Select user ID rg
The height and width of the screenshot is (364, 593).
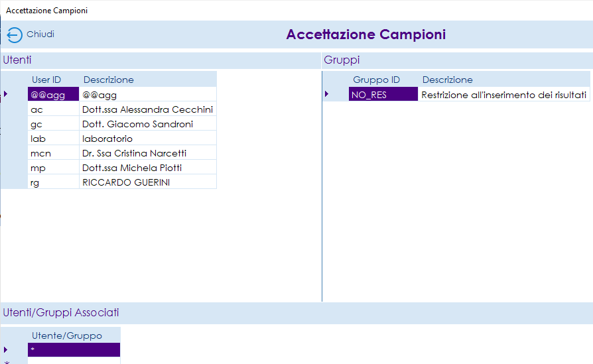[53, 182]
